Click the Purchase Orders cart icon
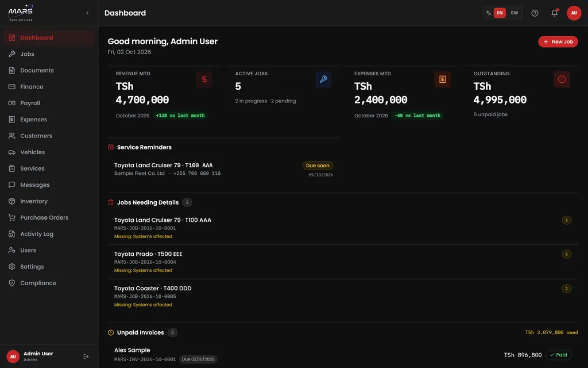The width and height of the screenshot is (588, 368). [12, 217]
